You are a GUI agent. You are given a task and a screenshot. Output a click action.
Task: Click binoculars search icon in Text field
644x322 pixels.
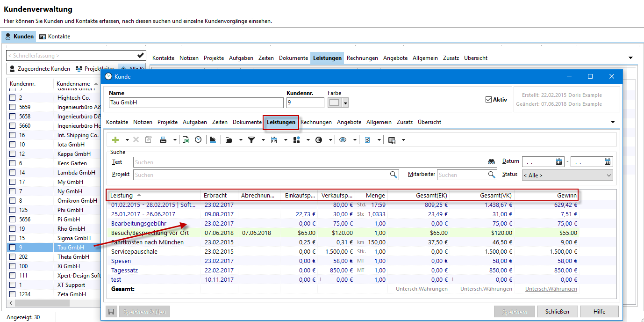coord(491,162)
